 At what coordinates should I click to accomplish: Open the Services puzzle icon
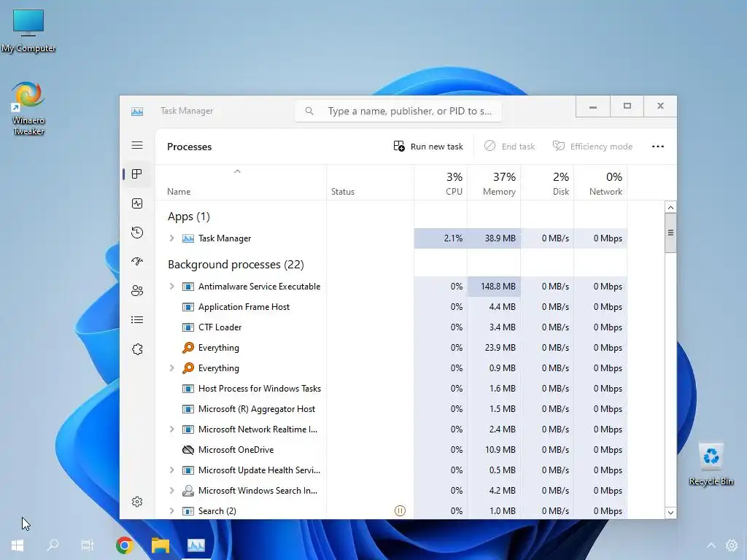pos(137,349)
